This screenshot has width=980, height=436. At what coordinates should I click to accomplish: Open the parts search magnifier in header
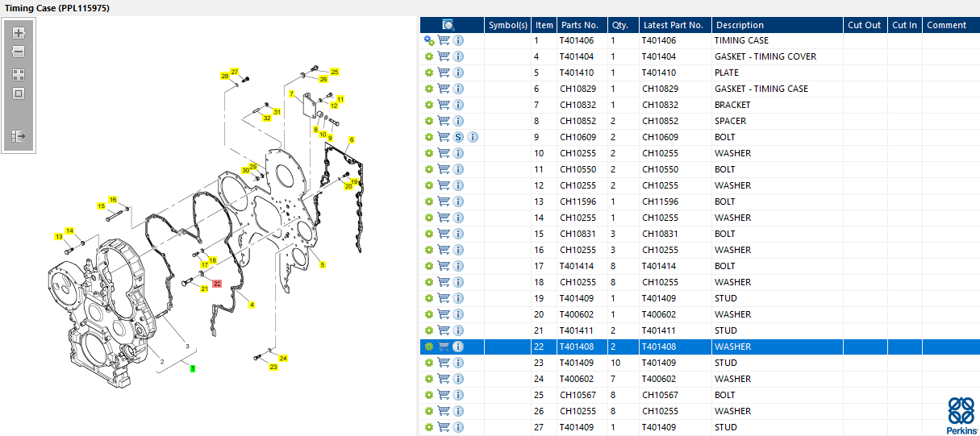[x=448, y=25]
